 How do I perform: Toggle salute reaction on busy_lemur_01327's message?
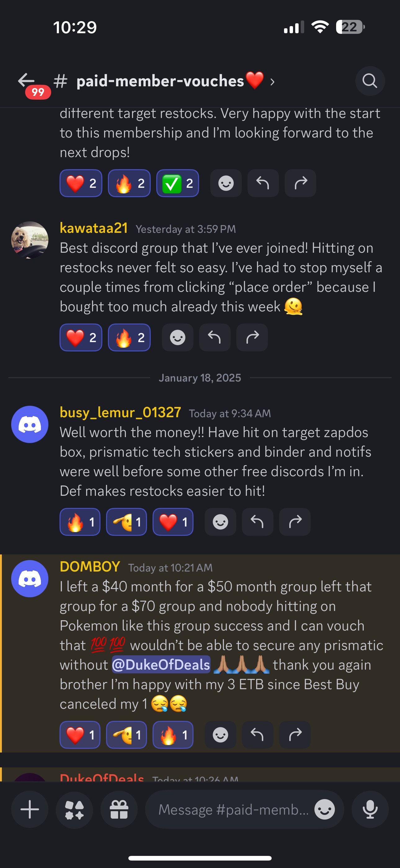[x=126, y=522]
